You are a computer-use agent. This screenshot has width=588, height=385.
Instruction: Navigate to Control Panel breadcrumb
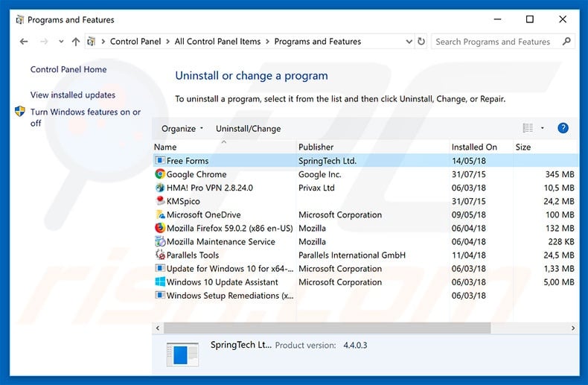[135, 41]
